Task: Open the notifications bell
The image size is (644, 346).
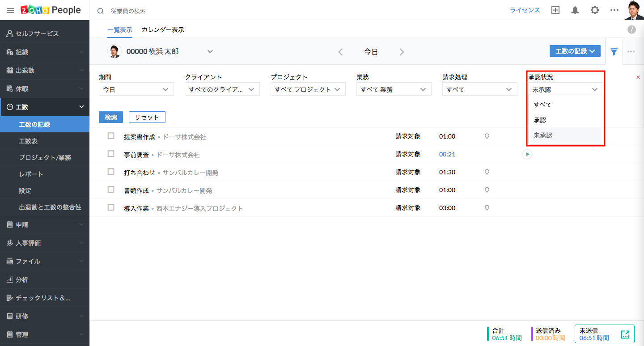Action: pos(575,10)
